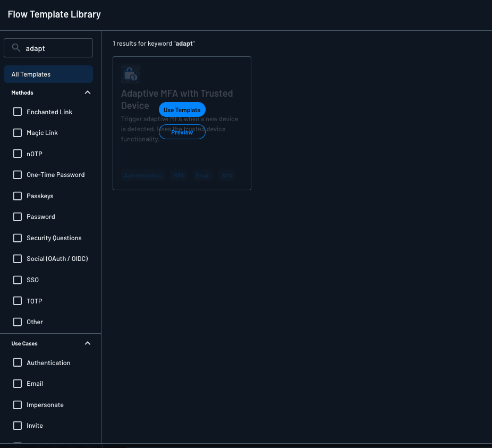Enable the Magic Link filter
The height and width of the screenshot is (448, 492).
click(18, 132)
